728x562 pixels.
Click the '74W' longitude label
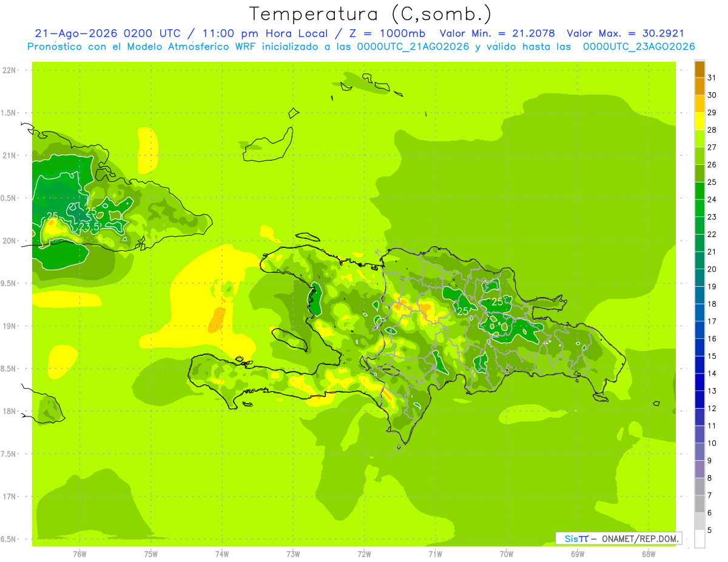[x=222, y=554]
